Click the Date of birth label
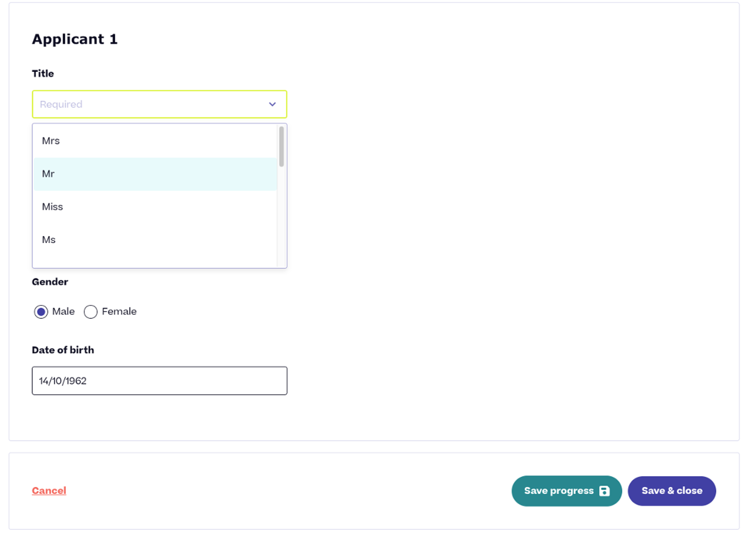 pyautogui.click(x=63, y=350)
